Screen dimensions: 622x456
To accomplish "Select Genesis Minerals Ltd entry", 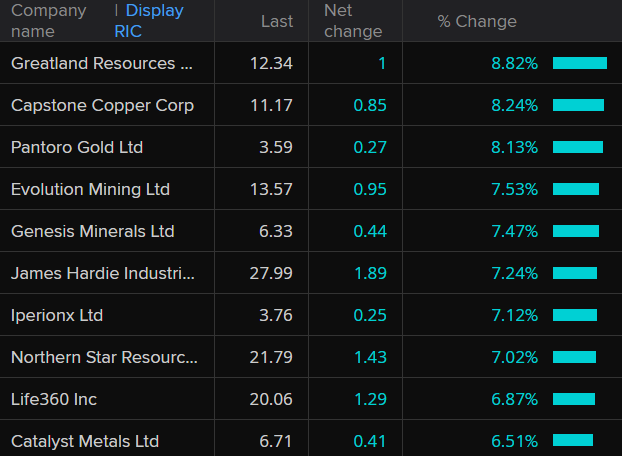I will (x=92, y=231).
